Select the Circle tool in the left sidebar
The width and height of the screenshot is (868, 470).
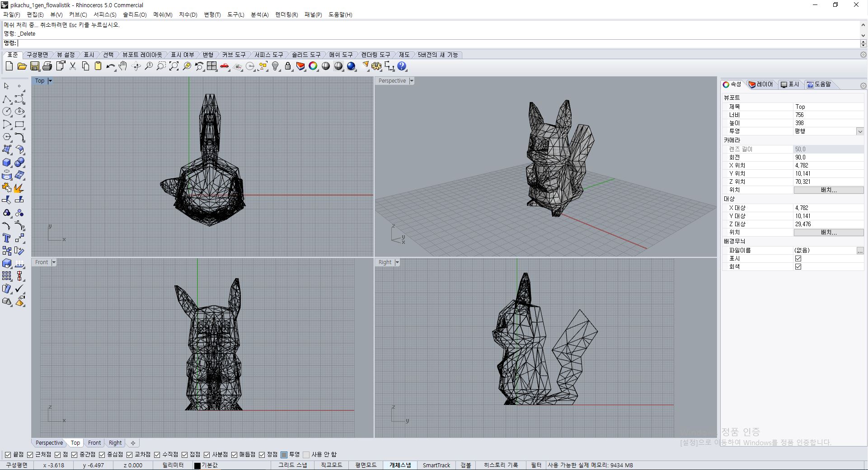[7, 112]
